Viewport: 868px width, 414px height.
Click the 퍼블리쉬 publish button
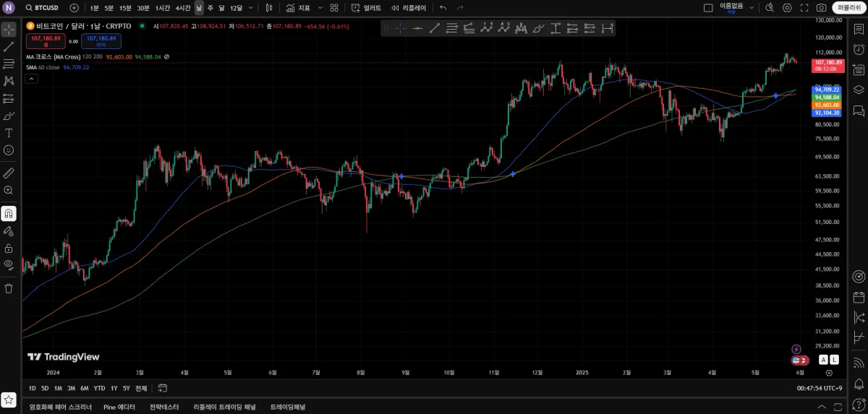pos(848,8)
